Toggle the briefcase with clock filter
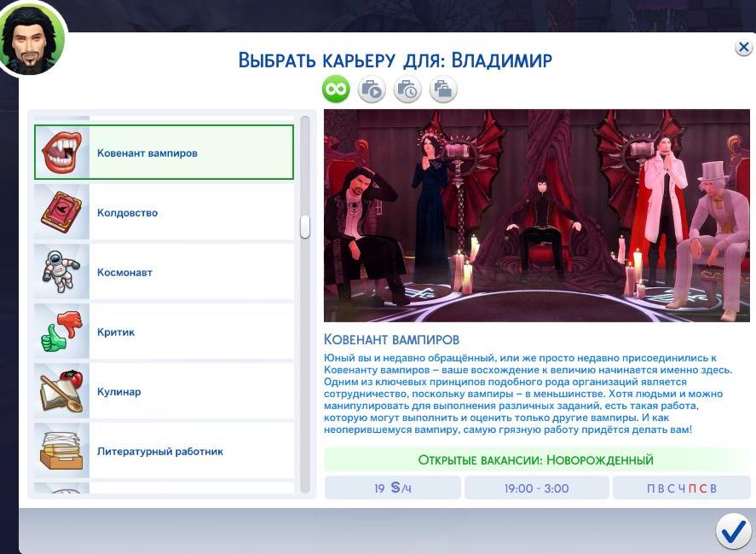The height and width of the screenshot is (554, 756). pyautogui.click(x=407, y=89)
